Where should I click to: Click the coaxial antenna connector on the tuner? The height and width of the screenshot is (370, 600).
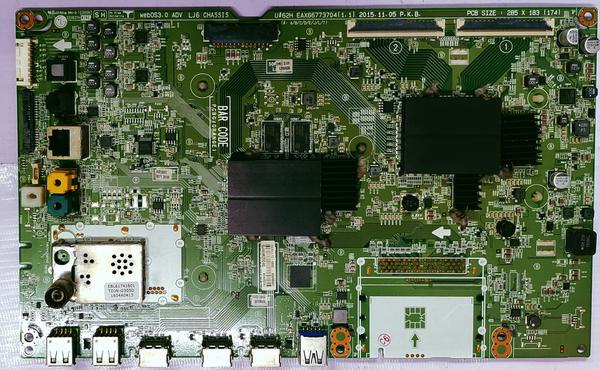(59, 293)
